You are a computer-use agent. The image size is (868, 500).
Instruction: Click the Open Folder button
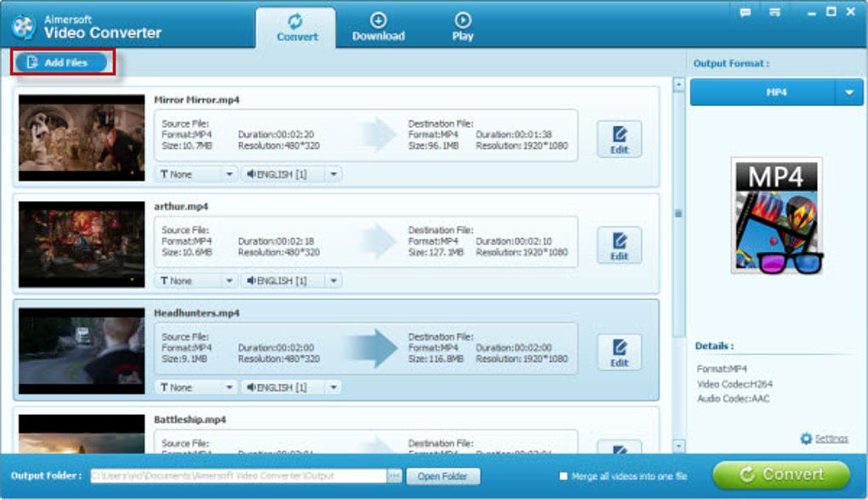pos(443,476)
